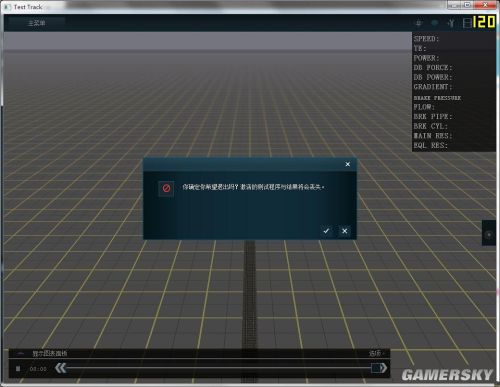Image resolution: width=500 pixels, height=387 pixels.
Task: Step forward with the right chevron
Action: coord(384,368)
